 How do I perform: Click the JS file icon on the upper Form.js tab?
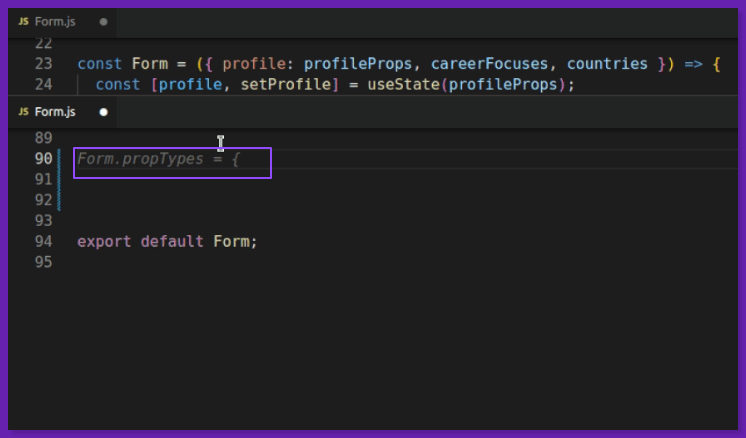coord(23,21)
